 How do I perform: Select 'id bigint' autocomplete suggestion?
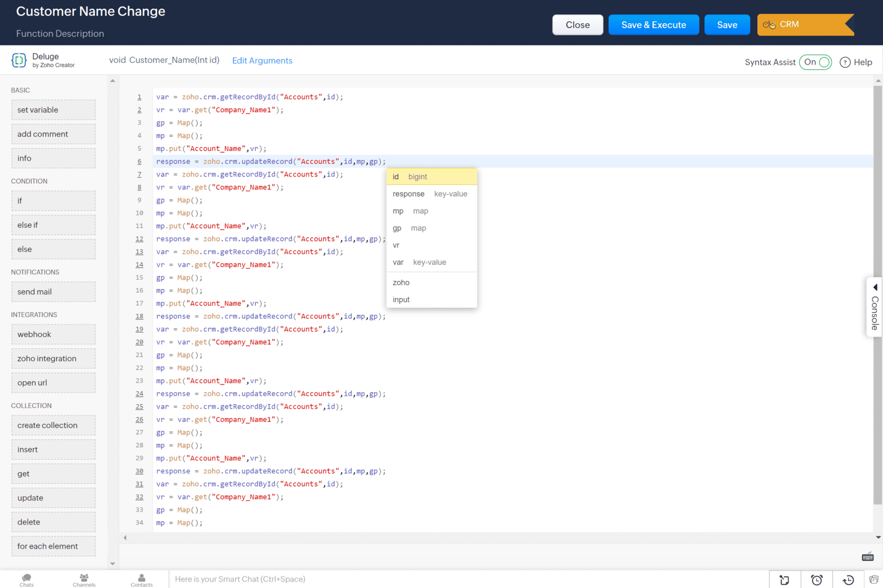(432, 177)
